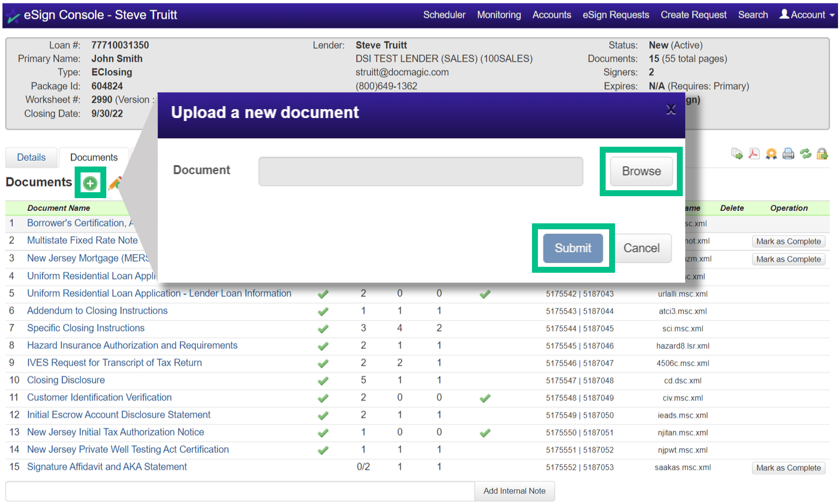
Task: Cancel the upload dialog
Action: (641, 248)
